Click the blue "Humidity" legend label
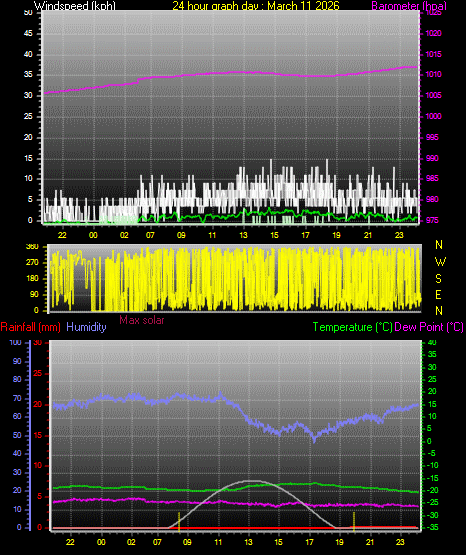466x555 pixels. point(86,327)
